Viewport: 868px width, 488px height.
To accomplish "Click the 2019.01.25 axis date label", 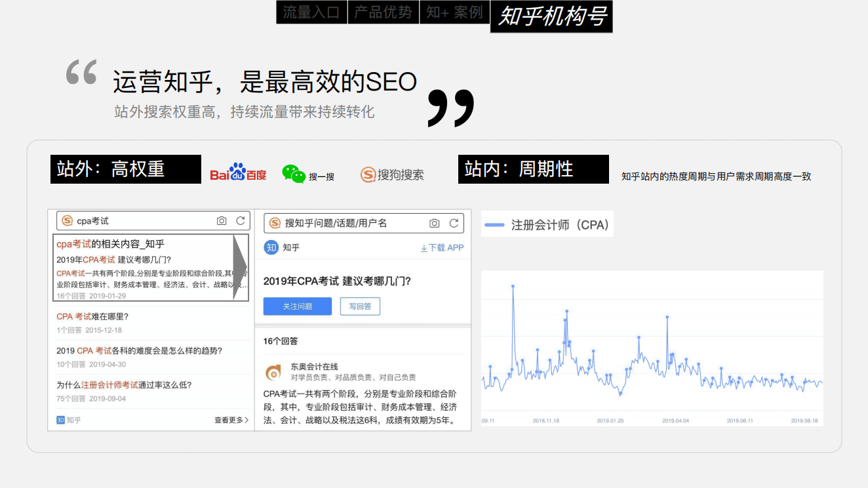I will click(610, 420).
